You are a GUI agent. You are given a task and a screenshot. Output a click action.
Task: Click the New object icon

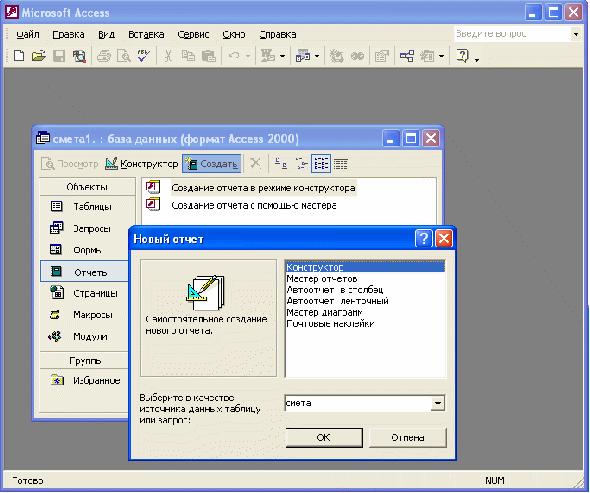427,56
